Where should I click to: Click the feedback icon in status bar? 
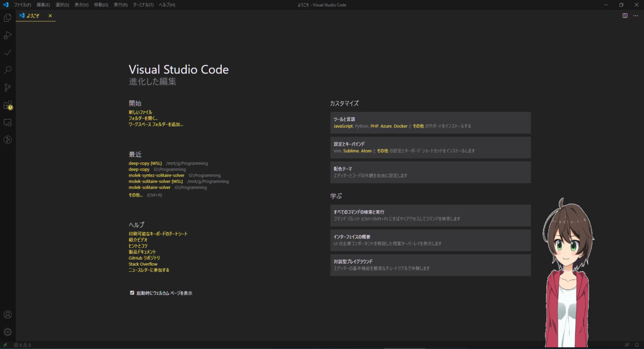(627, 345)
